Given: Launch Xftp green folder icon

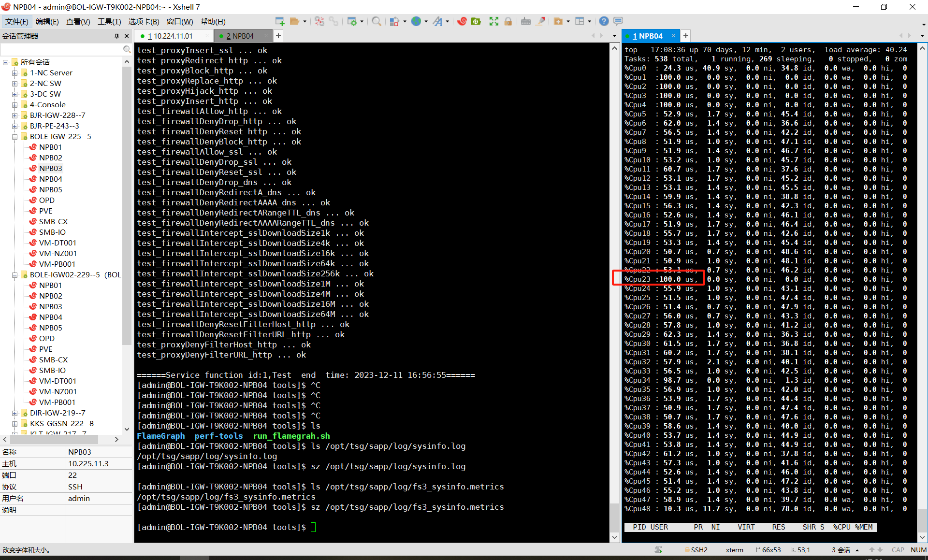Looking at the screenshot, I should 476,21.
